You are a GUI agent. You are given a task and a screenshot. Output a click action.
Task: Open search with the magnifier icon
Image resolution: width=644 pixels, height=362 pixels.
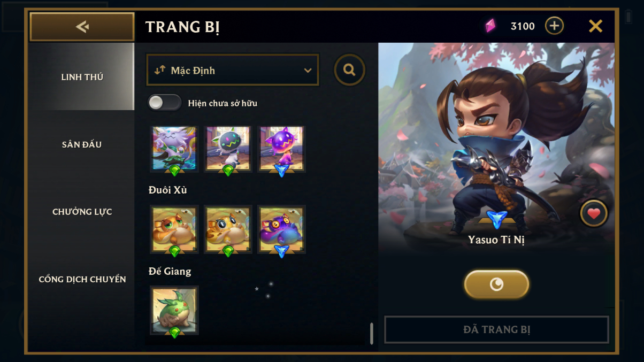click(350, 70)
